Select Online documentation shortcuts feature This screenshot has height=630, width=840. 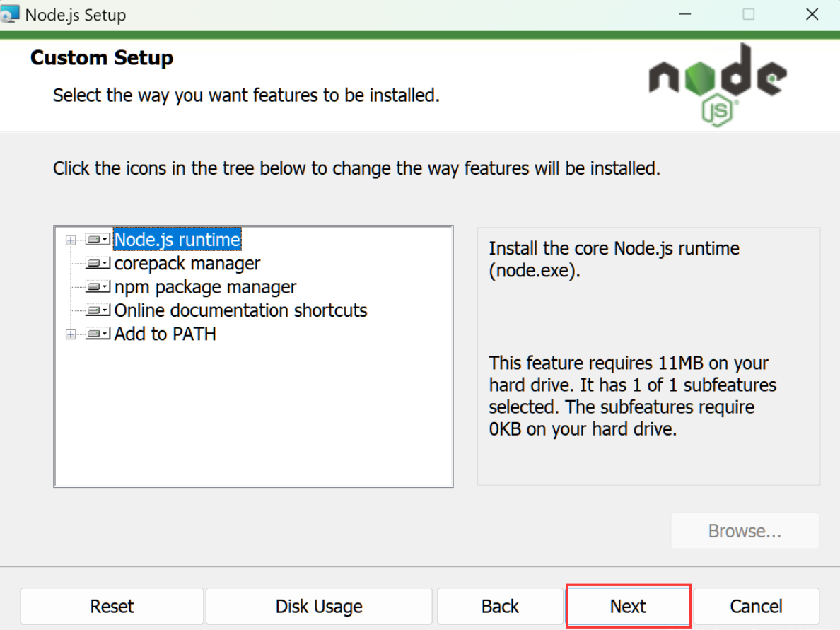240,310
